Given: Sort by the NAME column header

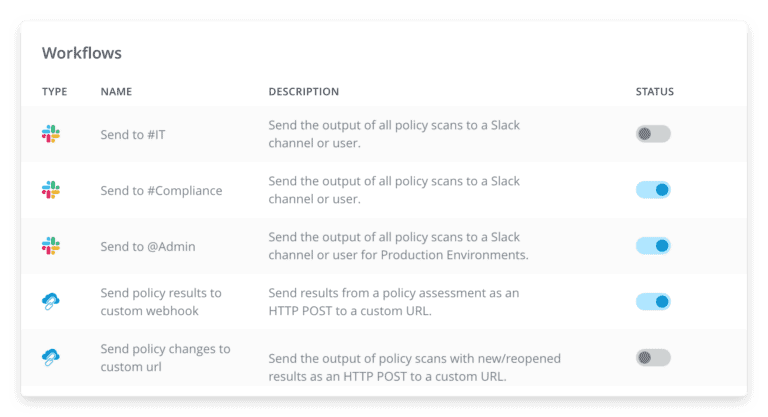Looking at the screenshot, I should (x=116, y=92).
